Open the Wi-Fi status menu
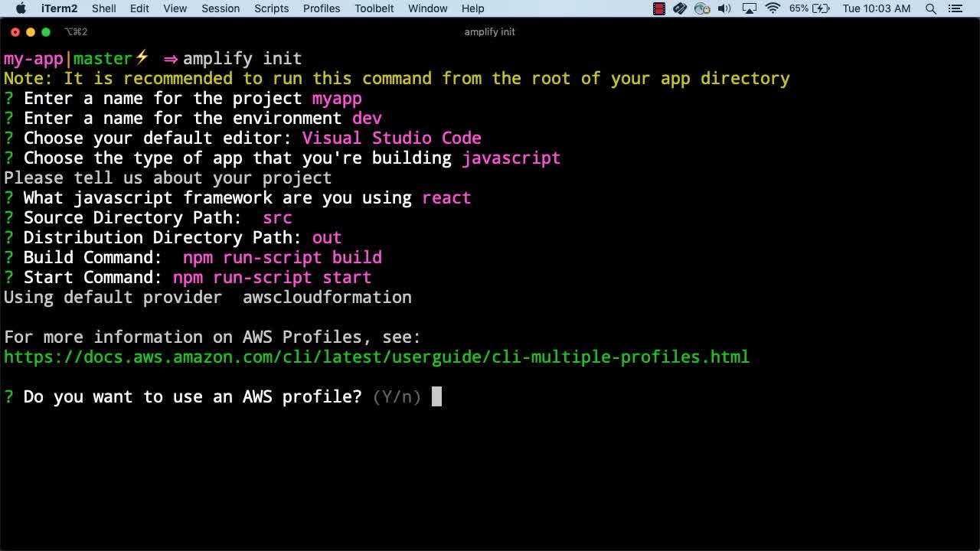The height and width of the screenshot is (551, 980). pyautogui.click(x=773, y=8)
